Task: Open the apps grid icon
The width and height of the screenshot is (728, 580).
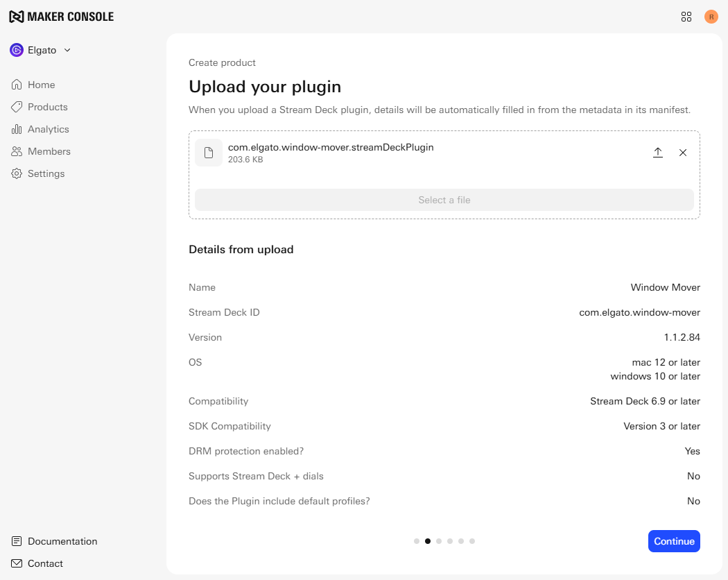Action: (686, 17)
